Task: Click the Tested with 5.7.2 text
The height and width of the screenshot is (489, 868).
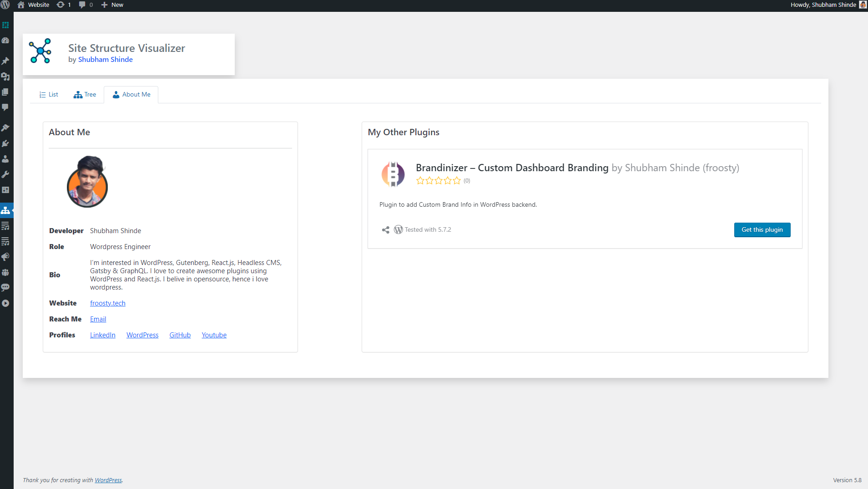Action: coord(428,230)
